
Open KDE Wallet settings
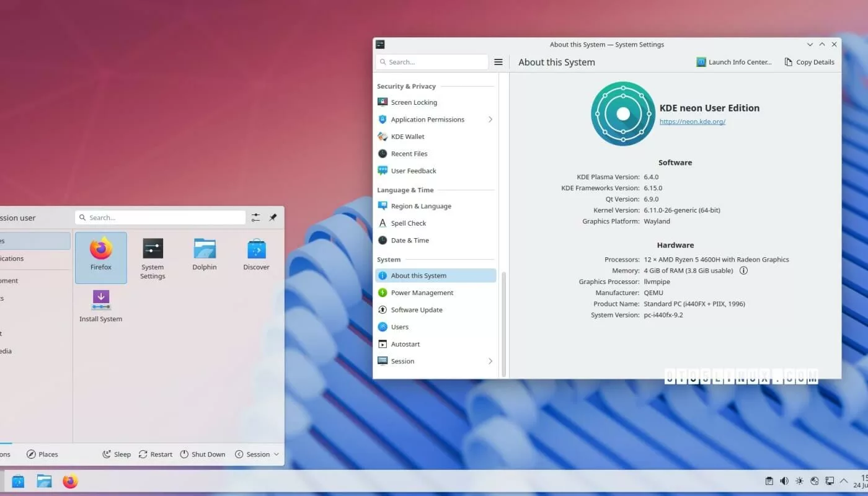pos(436,136)
